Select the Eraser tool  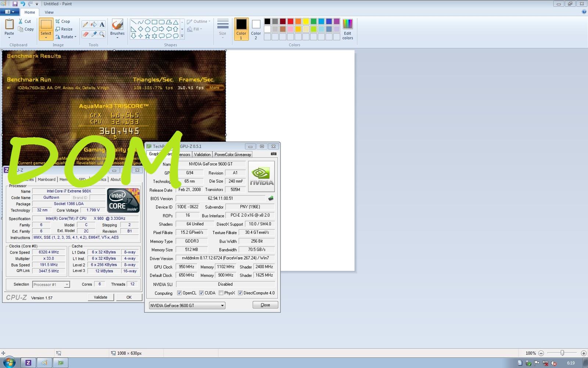coord(85,34)
